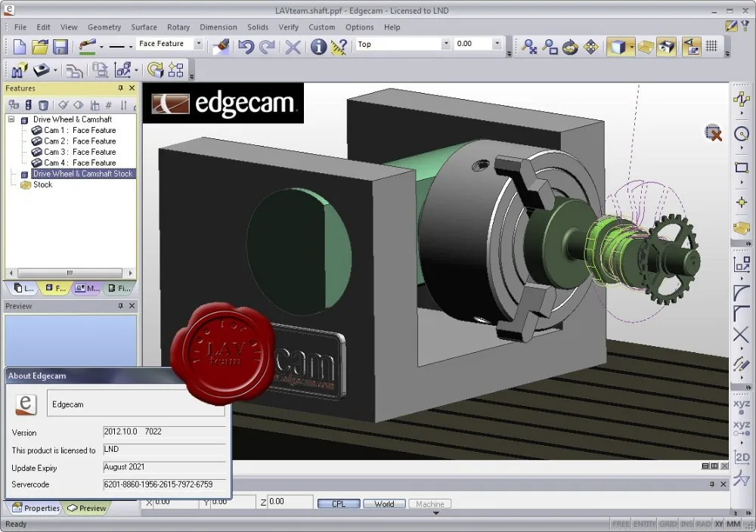
Task: Open the tooling insert dropdown arrow
Action: [55, 71]
